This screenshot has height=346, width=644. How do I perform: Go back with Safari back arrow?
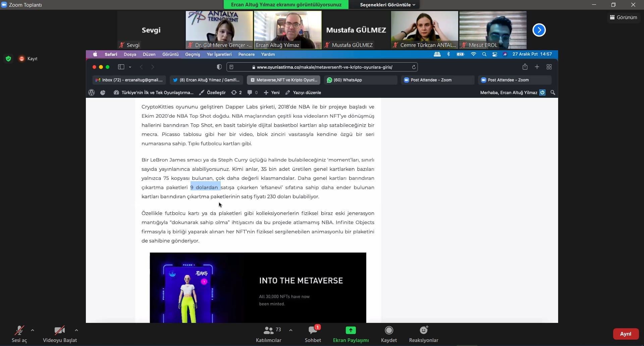[x=141, y=67]
